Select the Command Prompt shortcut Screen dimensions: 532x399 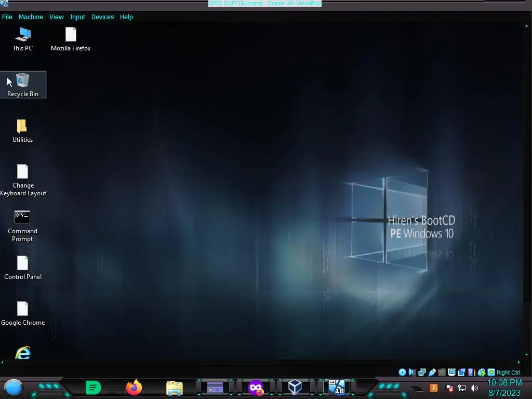point(22,227)
